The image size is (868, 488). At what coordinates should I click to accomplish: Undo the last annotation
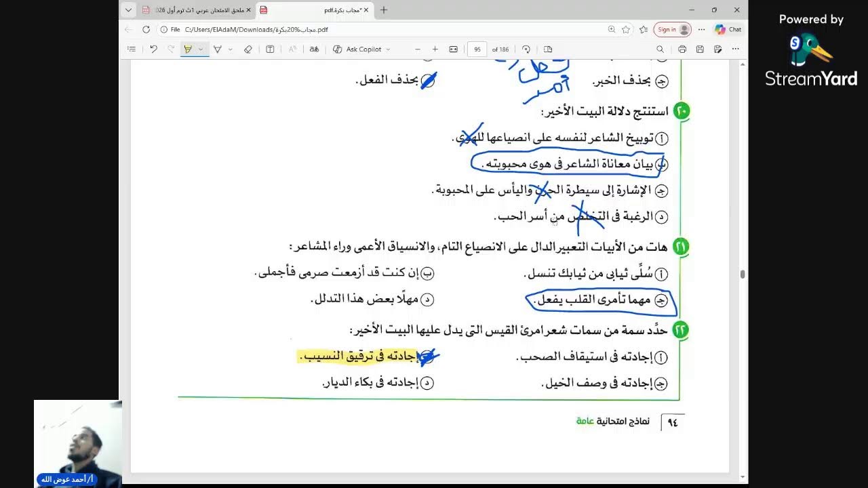click(153, 49)
